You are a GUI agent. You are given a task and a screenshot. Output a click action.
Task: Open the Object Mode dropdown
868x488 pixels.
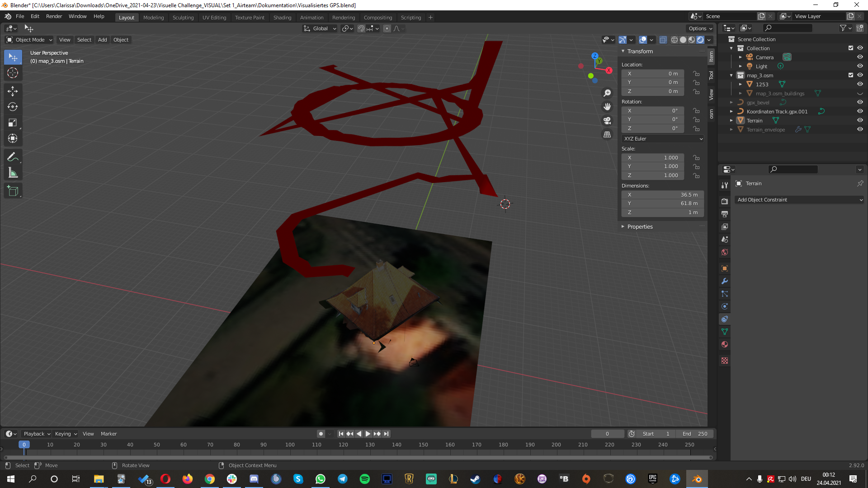pos(29,40)
